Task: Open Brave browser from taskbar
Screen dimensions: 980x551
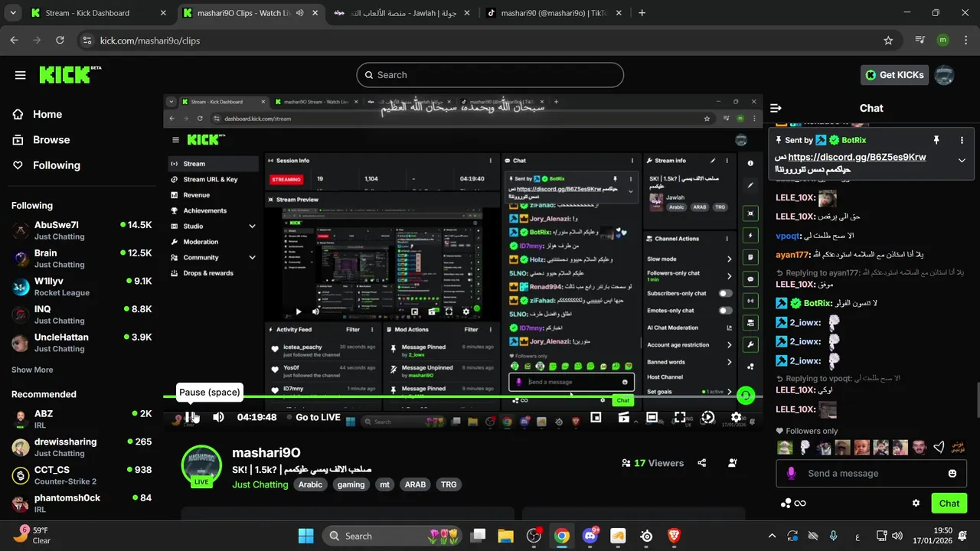Action: (x=675, y=536)
